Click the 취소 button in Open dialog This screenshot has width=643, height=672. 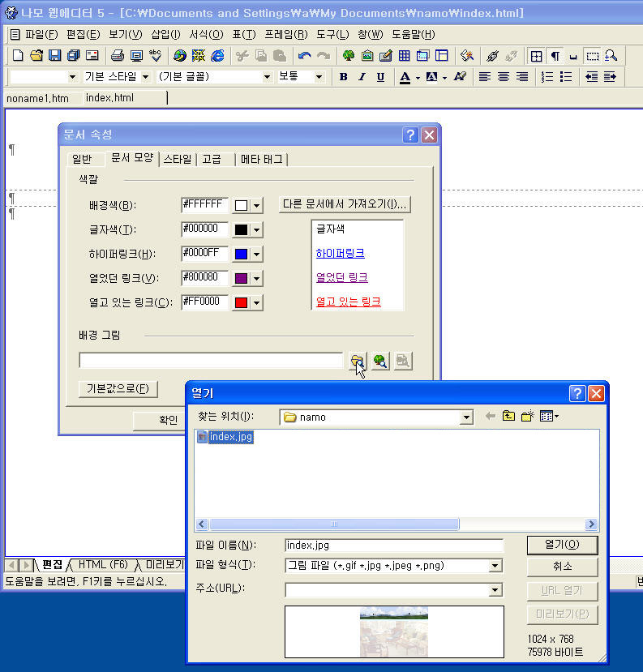[x=562, y=567]
